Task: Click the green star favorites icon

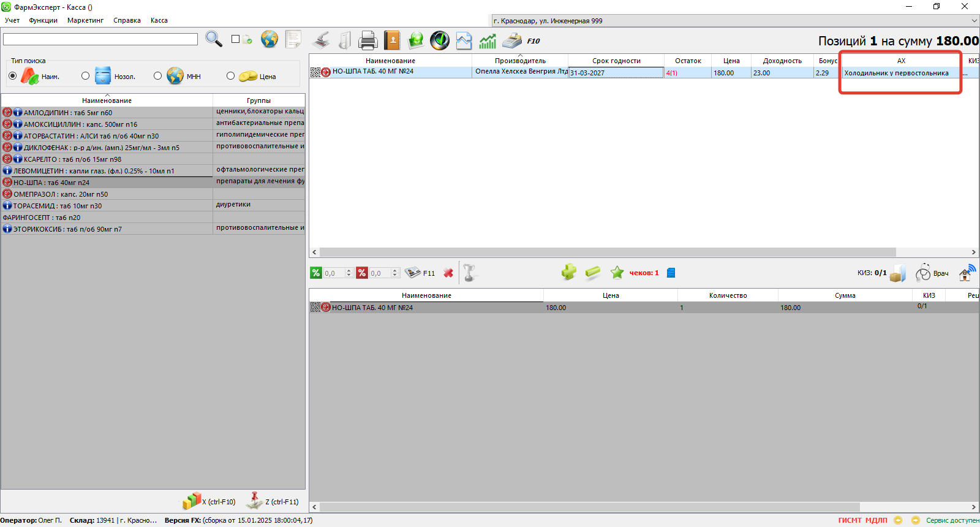Action: pyautogui.click(x=617, y=273)
